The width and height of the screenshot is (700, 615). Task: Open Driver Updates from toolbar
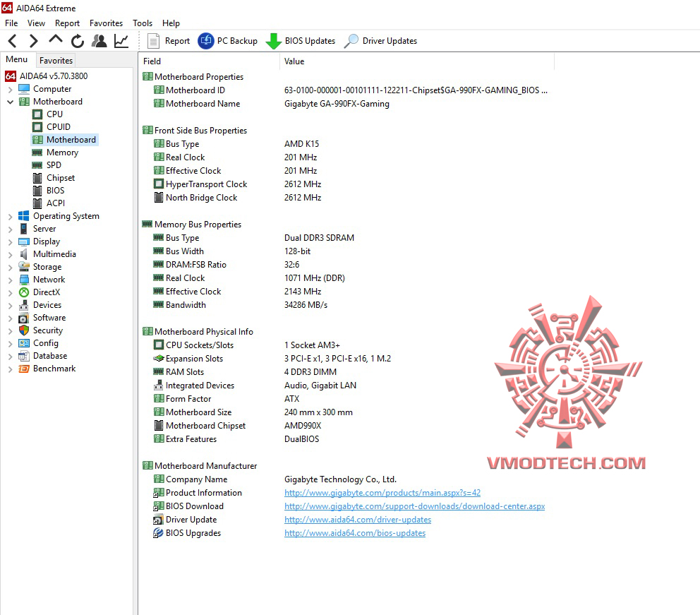(381, 41)
